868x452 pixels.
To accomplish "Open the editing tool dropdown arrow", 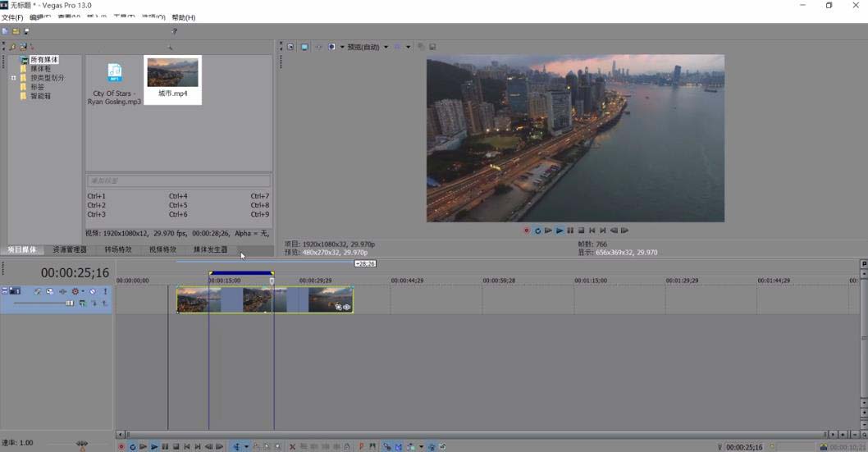I will click(x=246, y=447).
